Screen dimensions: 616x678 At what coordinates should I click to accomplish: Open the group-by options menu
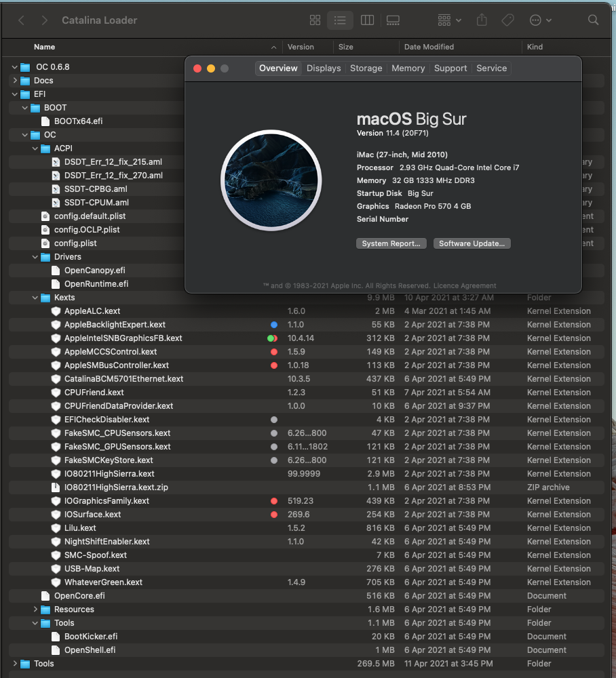[449, 20]
